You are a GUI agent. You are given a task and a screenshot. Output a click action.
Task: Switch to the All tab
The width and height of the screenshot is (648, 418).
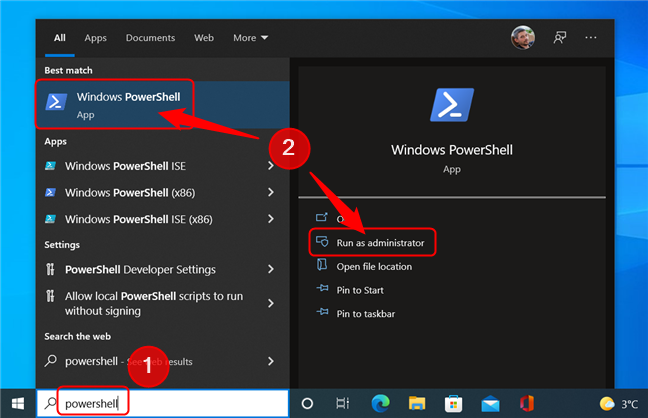pos(60,38)
